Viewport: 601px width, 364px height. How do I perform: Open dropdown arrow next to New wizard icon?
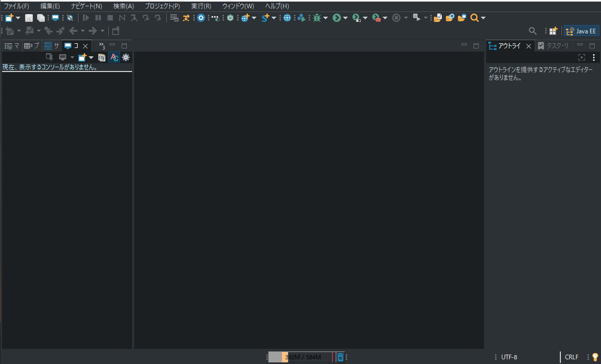click(x=18, y=18)
